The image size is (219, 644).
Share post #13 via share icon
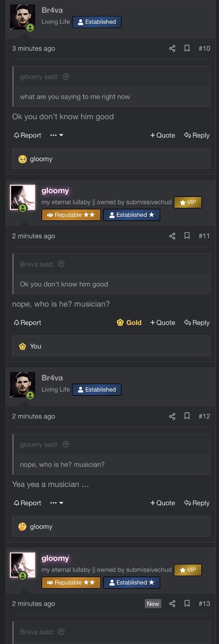click(172, 604)
